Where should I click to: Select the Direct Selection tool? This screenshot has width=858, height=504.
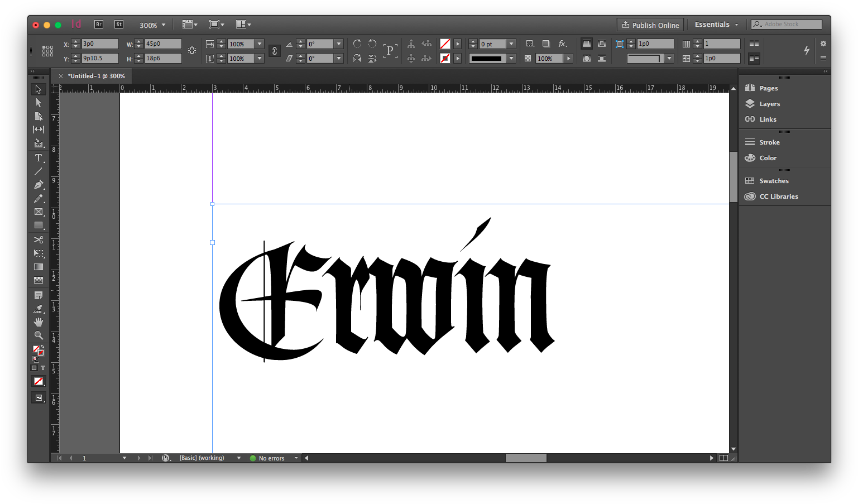pos(38,103)
